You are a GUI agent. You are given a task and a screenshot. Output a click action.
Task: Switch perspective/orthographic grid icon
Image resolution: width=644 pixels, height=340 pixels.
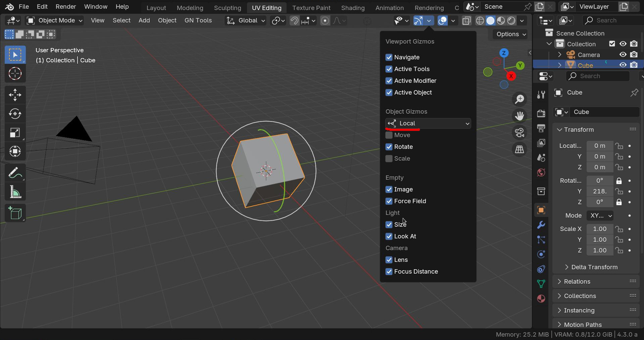[519, 150]
